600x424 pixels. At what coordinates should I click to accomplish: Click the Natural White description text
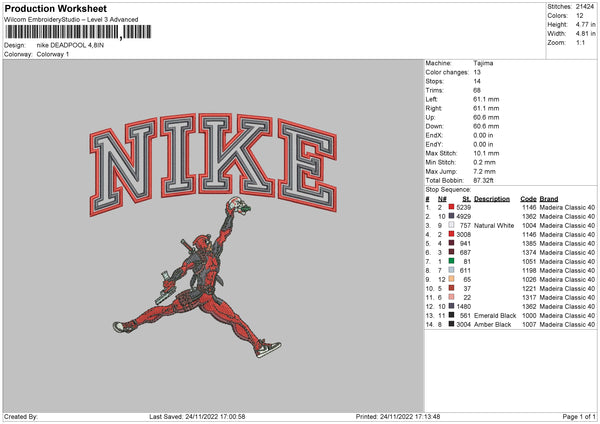[x=494, y=225]
